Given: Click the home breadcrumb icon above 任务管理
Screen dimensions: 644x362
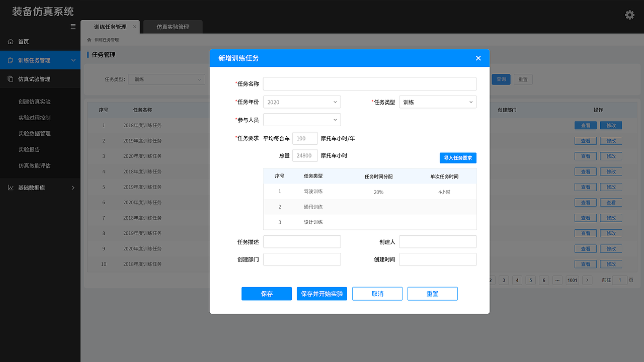Looking at the screenshot, I should (91, 40).
